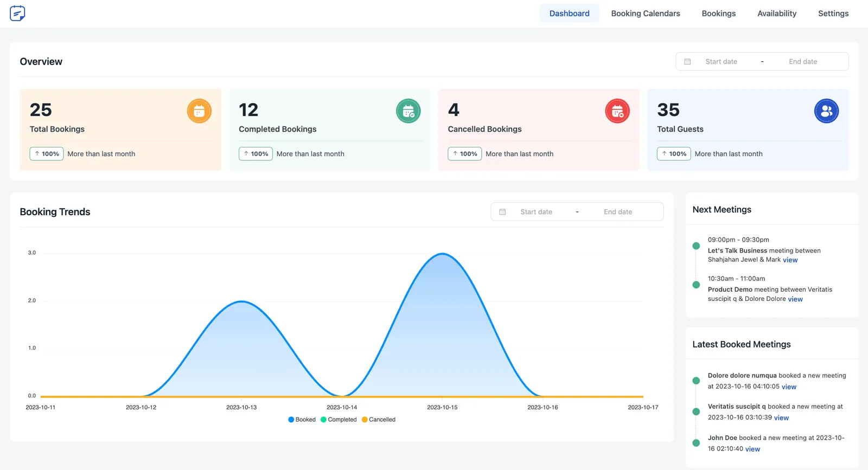View John Doe's booked meeting
Viewport: 868px width, 470px height.
tap(752, 449)
